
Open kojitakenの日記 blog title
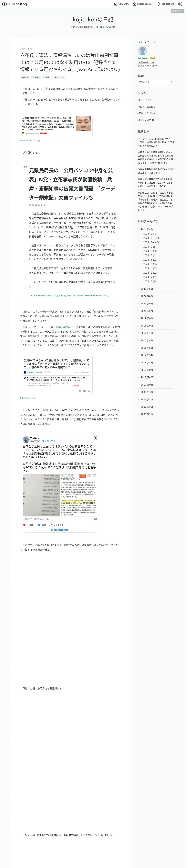[93, 20]
